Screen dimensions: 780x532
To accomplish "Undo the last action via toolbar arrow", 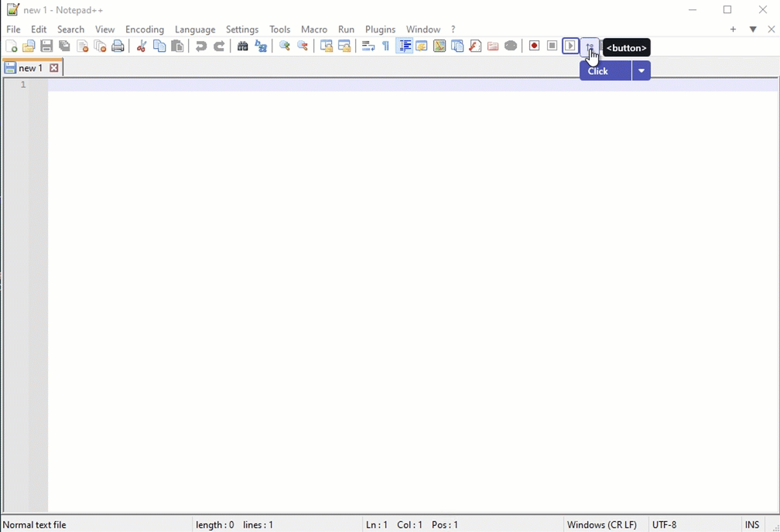I will tap(201, 46).
